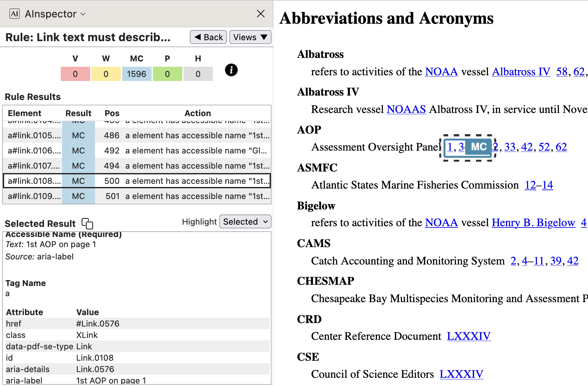588x386 pixels.
Task: Close the AInspector sidebar panel
Action: [260, 14]
